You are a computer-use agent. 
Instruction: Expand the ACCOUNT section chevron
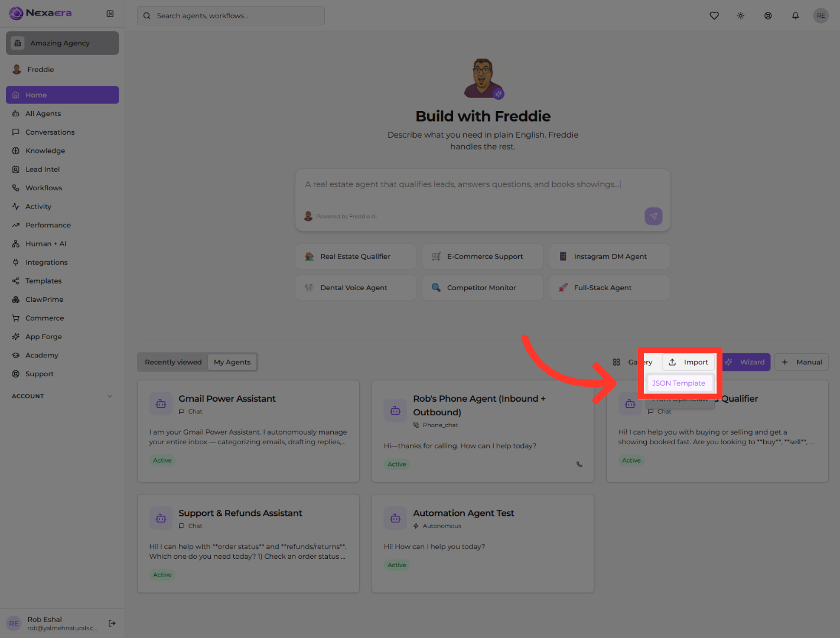[110, 396]
